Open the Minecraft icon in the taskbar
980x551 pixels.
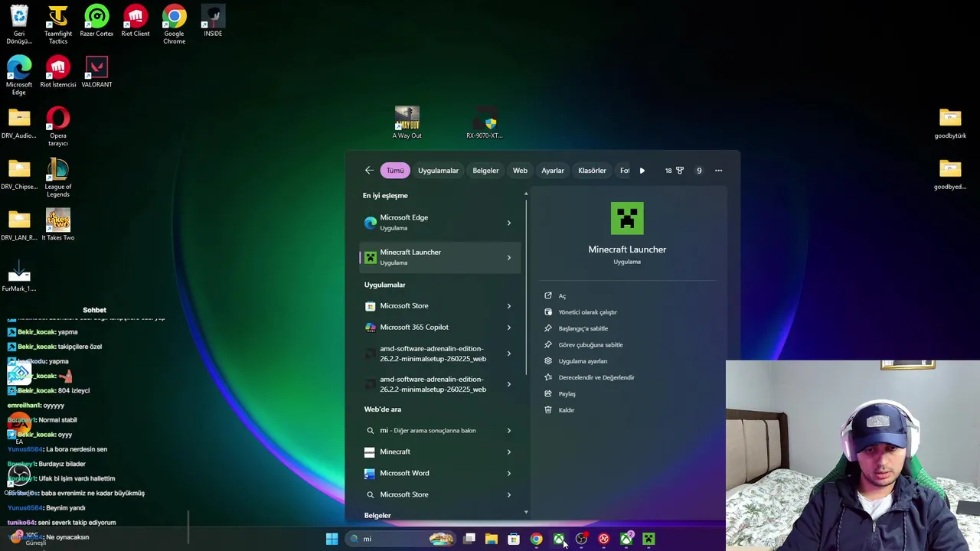[648, 539]
